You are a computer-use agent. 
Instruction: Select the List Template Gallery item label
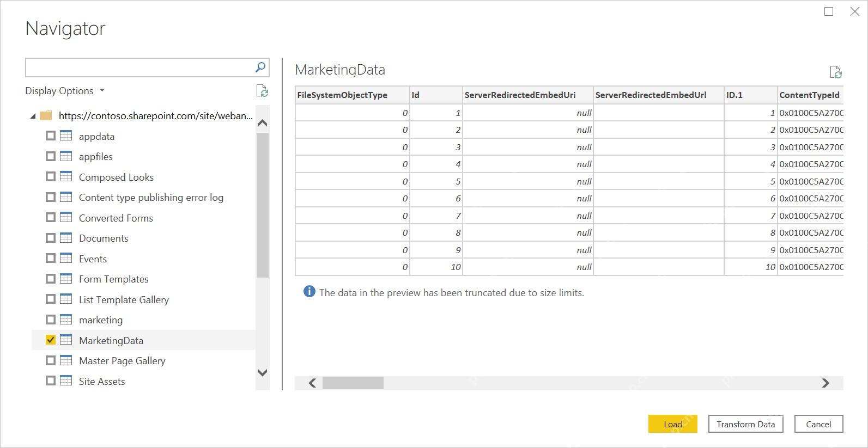pyautogui.click(x=124, y=299)
